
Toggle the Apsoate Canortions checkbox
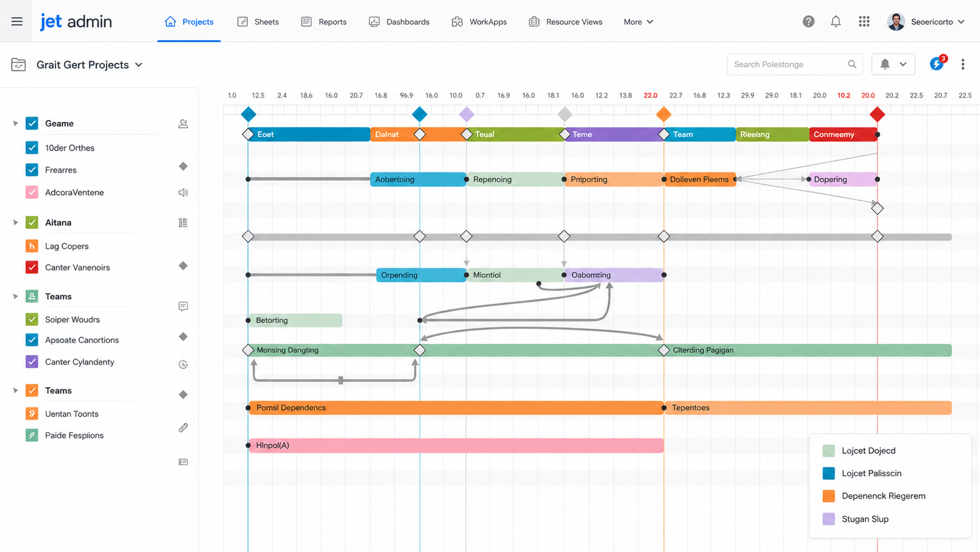pyautogui.click(x=32, y=340)
